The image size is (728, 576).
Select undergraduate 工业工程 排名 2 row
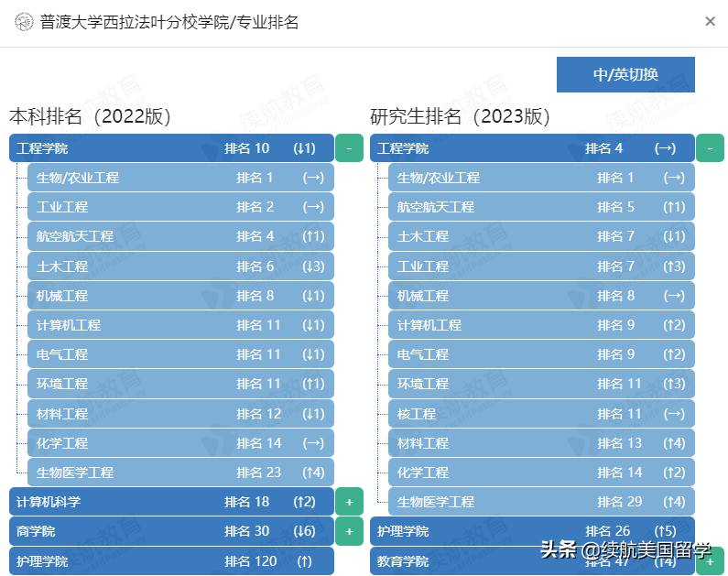click(180, 207)
